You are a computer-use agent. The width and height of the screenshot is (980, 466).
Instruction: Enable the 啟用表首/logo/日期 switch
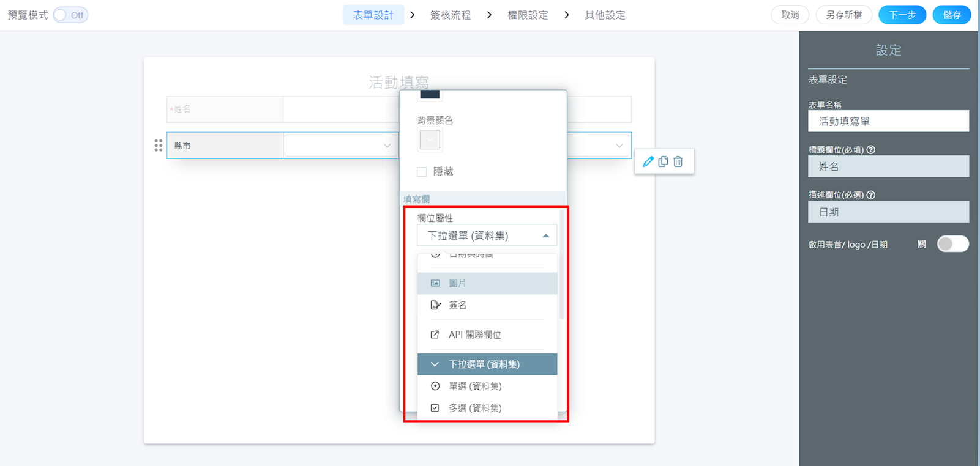click(952, 244)
